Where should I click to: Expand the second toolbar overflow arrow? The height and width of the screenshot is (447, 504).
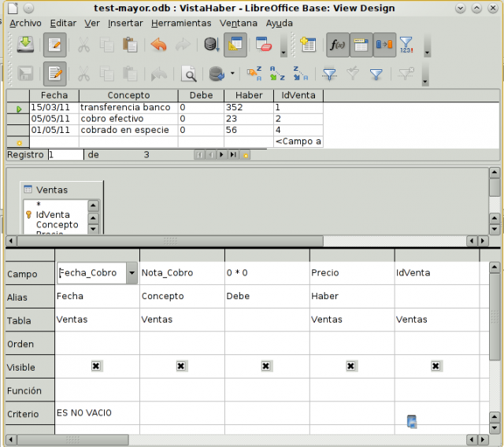click(x=425, y=74)
